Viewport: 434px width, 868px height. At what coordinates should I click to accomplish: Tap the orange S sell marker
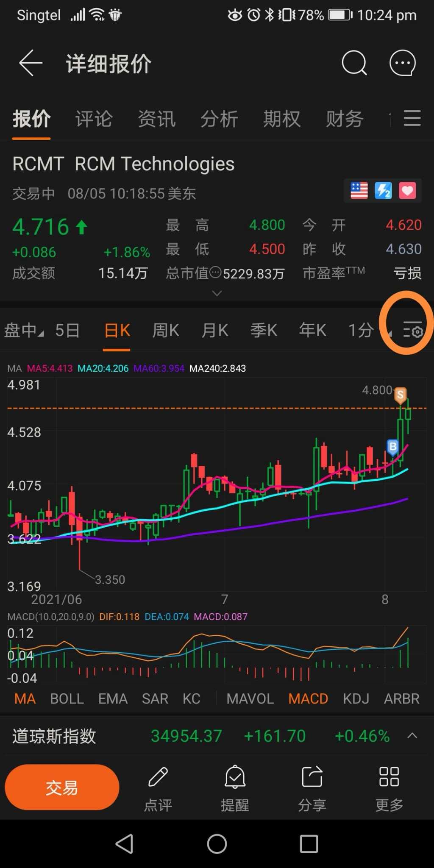click(400, 395)
